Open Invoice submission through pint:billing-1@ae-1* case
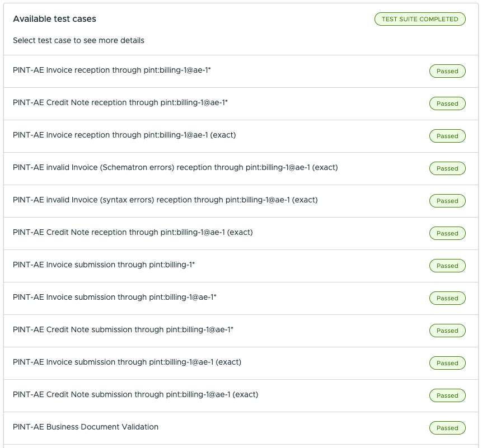This screenshot has width=482, height=448. click(241, 299)
